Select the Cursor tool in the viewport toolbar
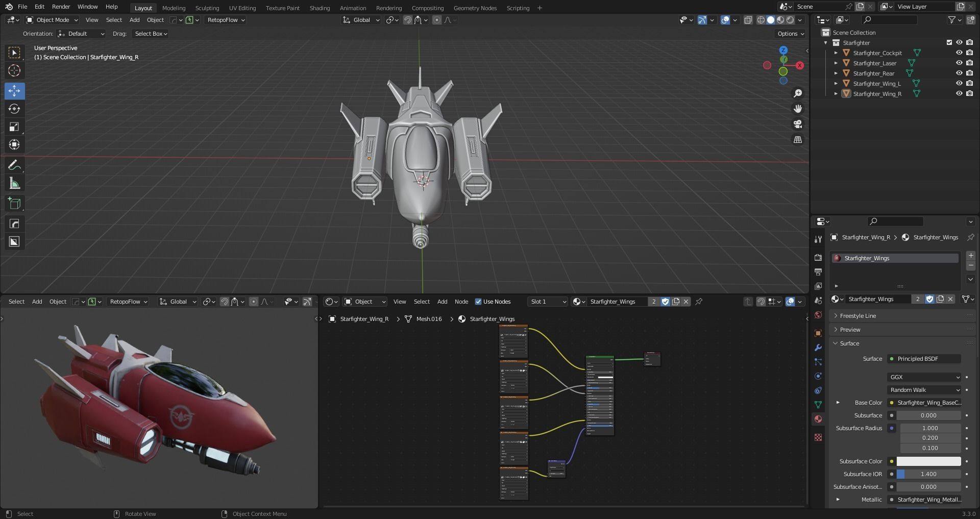 coord(14,70)
